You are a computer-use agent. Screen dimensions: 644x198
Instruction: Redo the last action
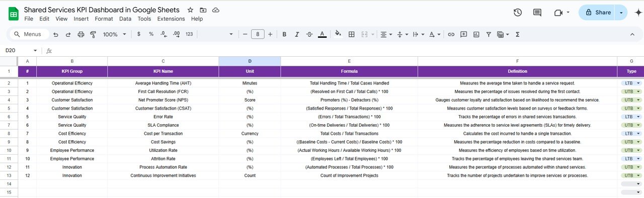tap(68, 34)
